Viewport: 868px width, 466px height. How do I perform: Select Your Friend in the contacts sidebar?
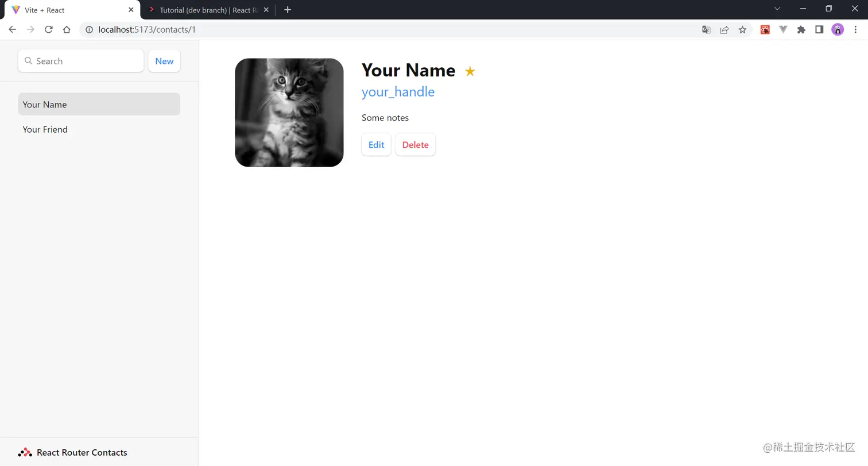tap(45, 129)
